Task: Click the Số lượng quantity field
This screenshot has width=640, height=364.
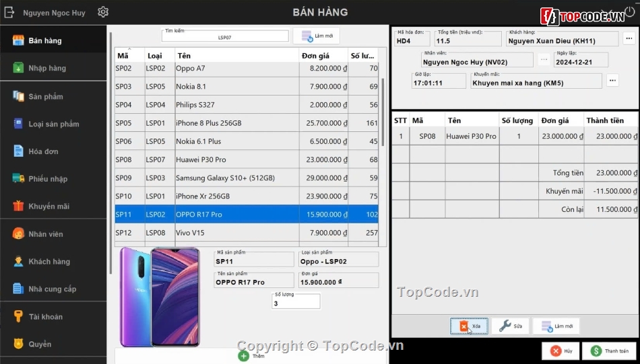Action: pyautogui.click(x=296, y=301)
